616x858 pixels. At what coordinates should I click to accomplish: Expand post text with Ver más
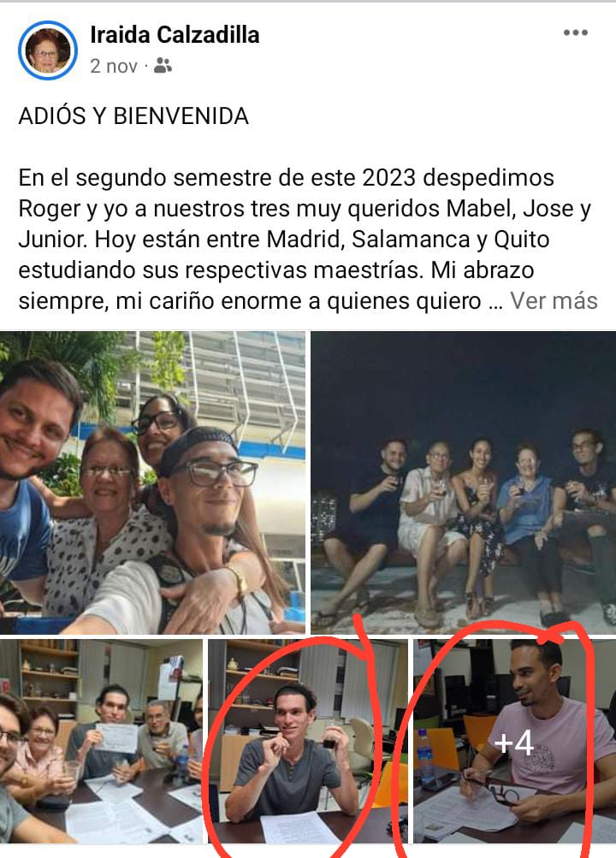coord(554,300)
